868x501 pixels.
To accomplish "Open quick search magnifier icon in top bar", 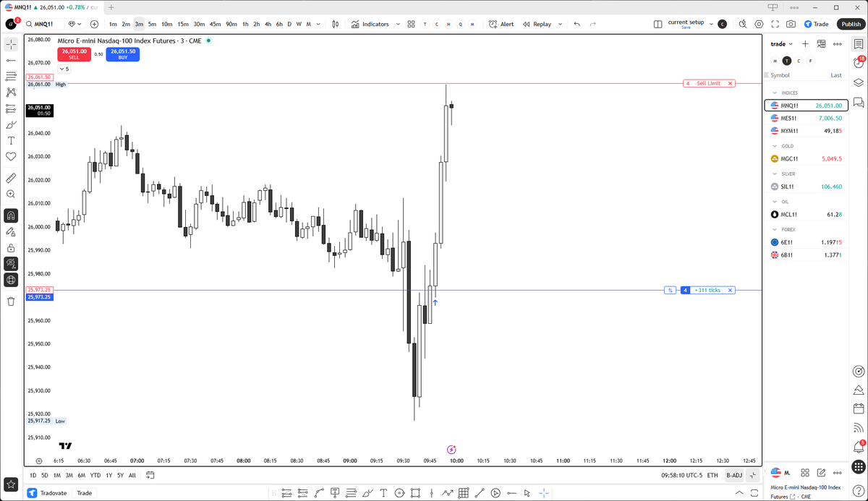I will pyautogui.click(x=743, y=24).
